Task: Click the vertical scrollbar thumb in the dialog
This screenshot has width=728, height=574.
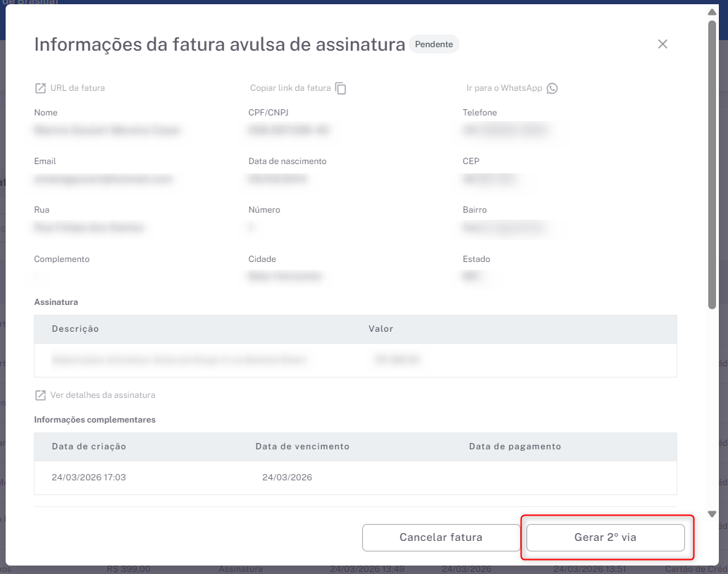Action: coord(712,162)
